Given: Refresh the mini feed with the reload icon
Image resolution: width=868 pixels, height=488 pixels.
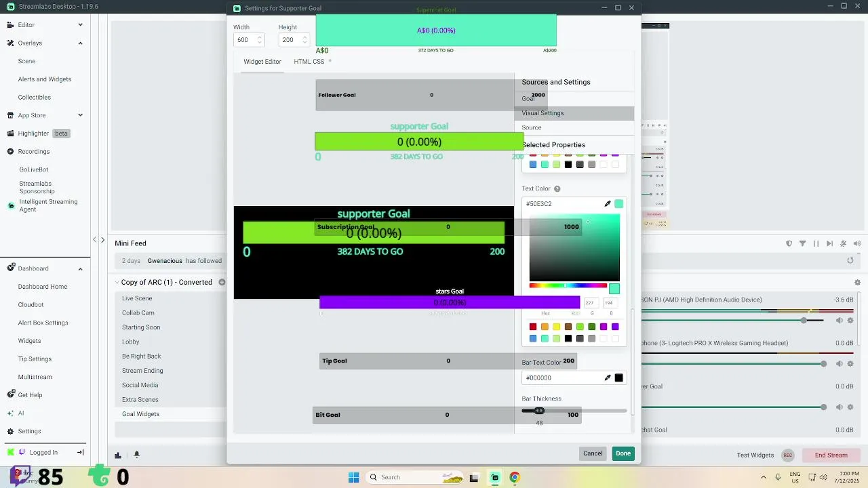Looking at the screenshot, I should click(850, 260).
